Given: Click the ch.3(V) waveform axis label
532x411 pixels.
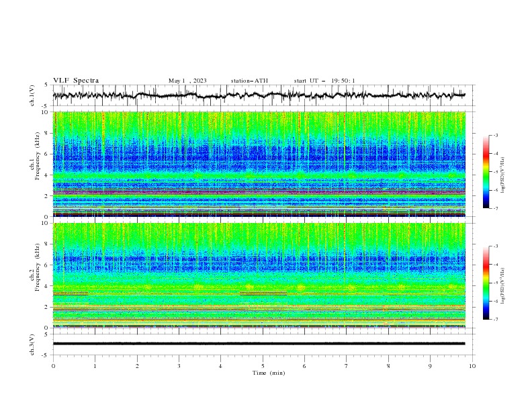Looking at the screenshot, I should point(32,345).
